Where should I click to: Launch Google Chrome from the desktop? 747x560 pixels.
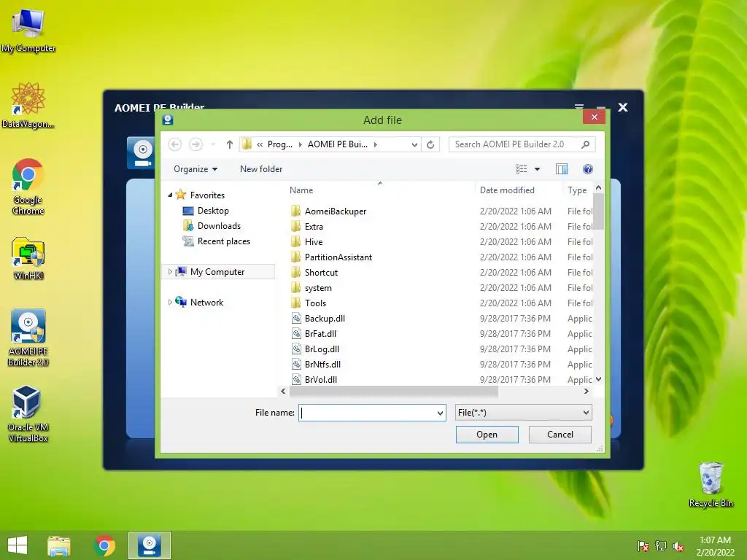pos(28,186)
